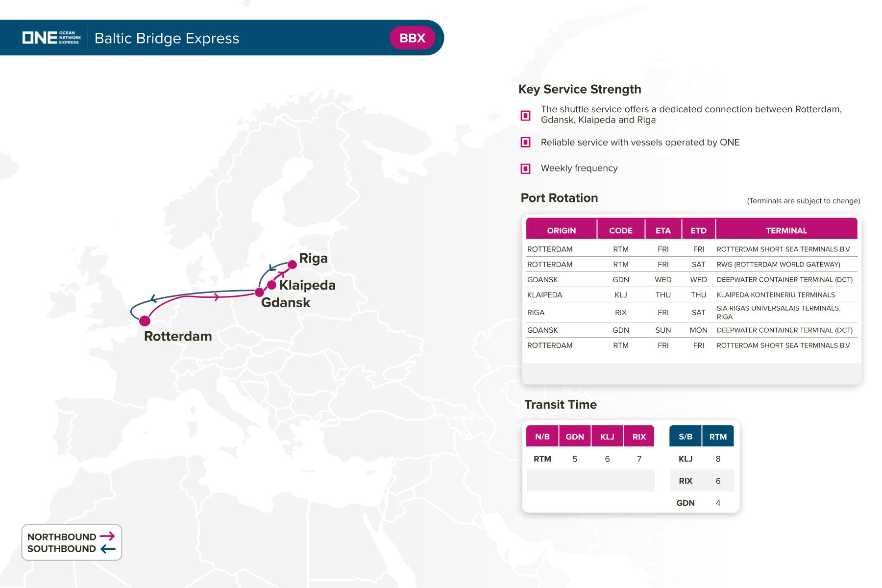
Task: Select the Gdansk port marker on map
Action: (x=260, y=293)
